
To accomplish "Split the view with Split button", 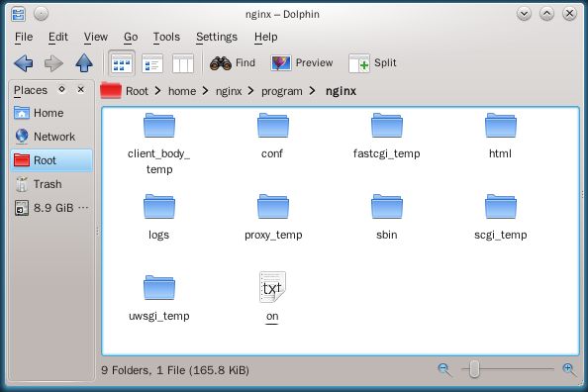I will coord(372,63).
